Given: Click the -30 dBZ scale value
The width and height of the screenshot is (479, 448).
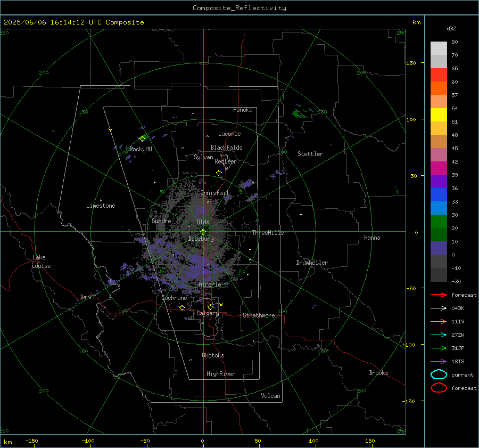Looking at the screenshot, I should 456,282.
